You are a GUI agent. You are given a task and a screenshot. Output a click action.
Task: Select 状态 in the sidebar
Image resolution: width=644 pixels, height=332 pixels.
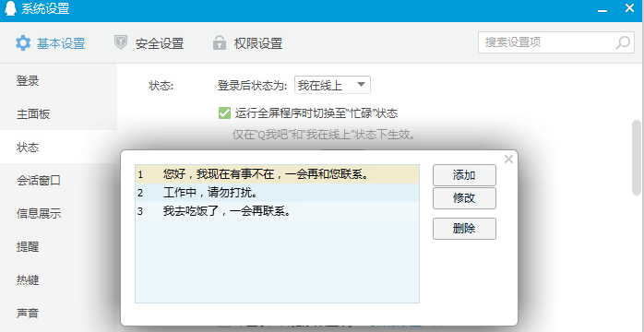coord(58,148)
